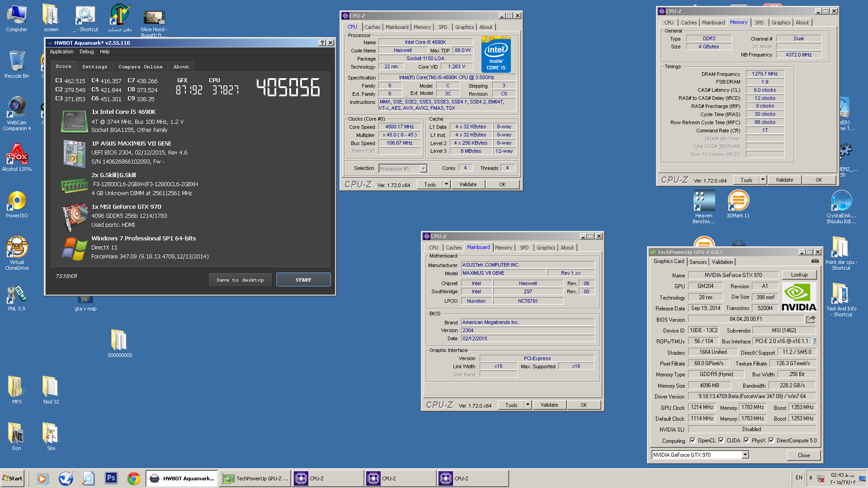This screenshot has height=488, width=868.
Task: Click Validate in the CPU tab window
Action: [468, 184]
